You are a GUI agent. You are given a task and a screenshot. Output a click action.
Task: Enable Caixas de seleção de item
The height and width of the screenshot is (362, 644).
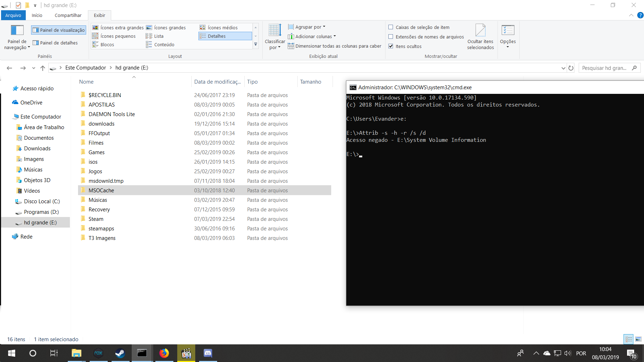tap(391, 27)
